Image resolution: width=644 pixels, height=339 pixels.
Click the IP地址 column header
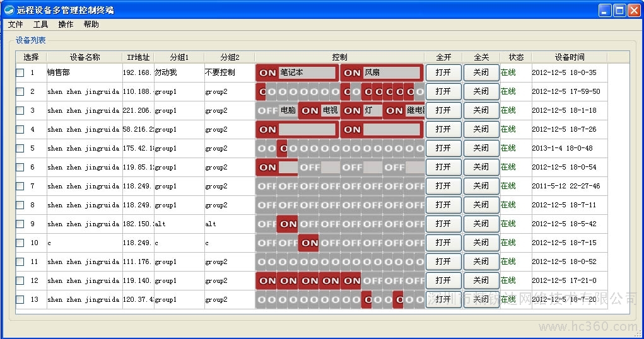click(138, 57)
